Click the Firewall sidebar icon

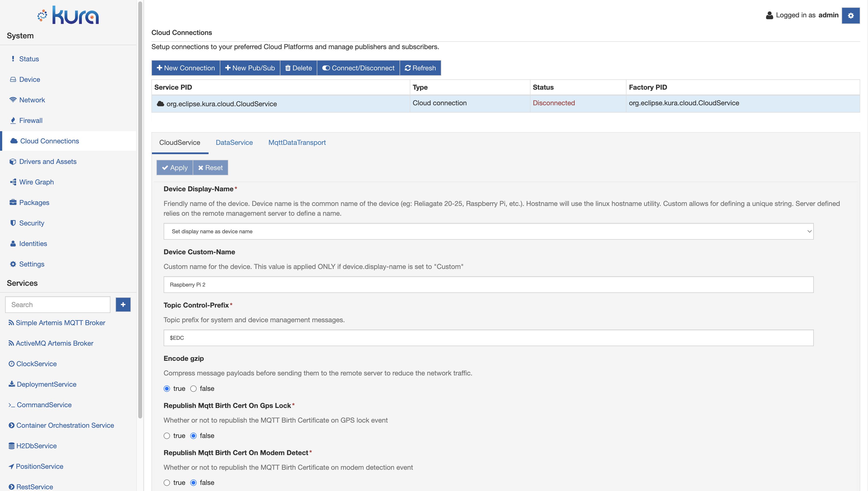pyautogui.click(x=12, y=120)
